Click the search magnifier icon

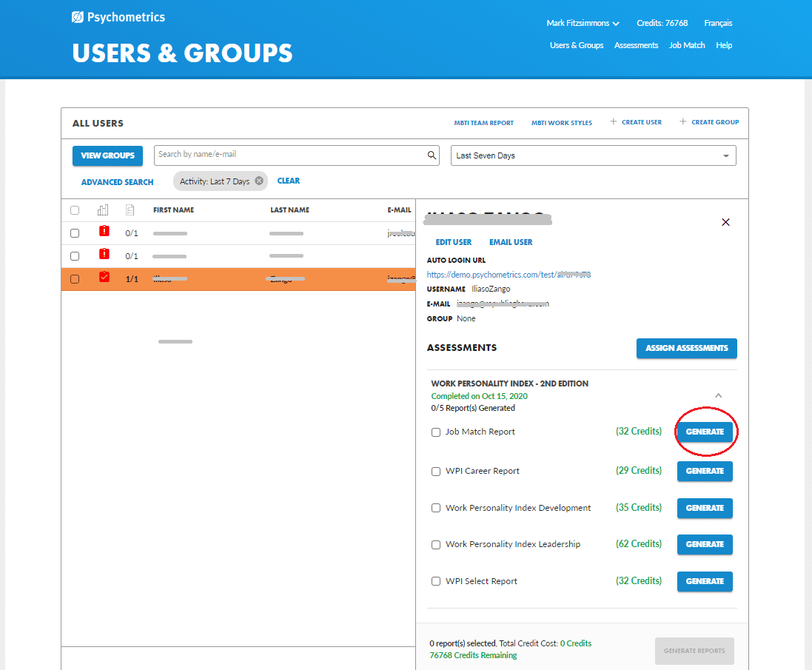[x=432, y=155]
